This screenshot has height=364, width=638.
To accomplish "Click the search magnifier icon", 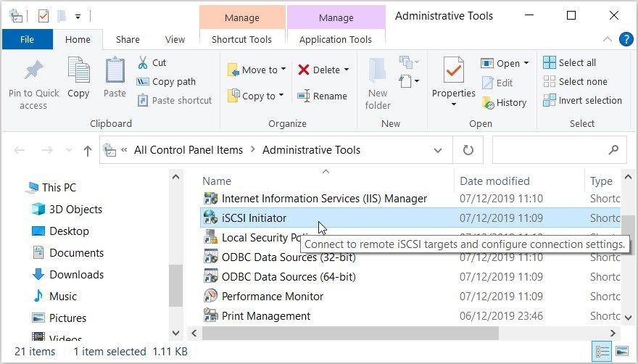I will click(x=613, y=150).
